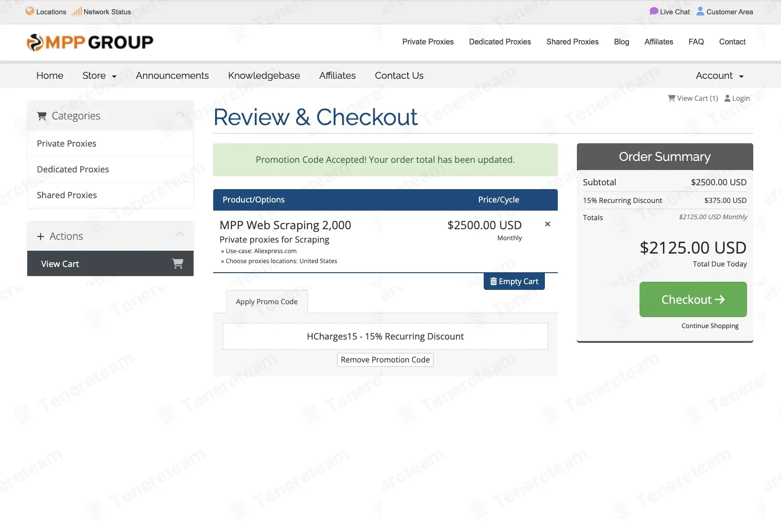Click the Login user icon link
Viewport: 781px width, 532px height.
pyautogui.click(x=737, y=98)
